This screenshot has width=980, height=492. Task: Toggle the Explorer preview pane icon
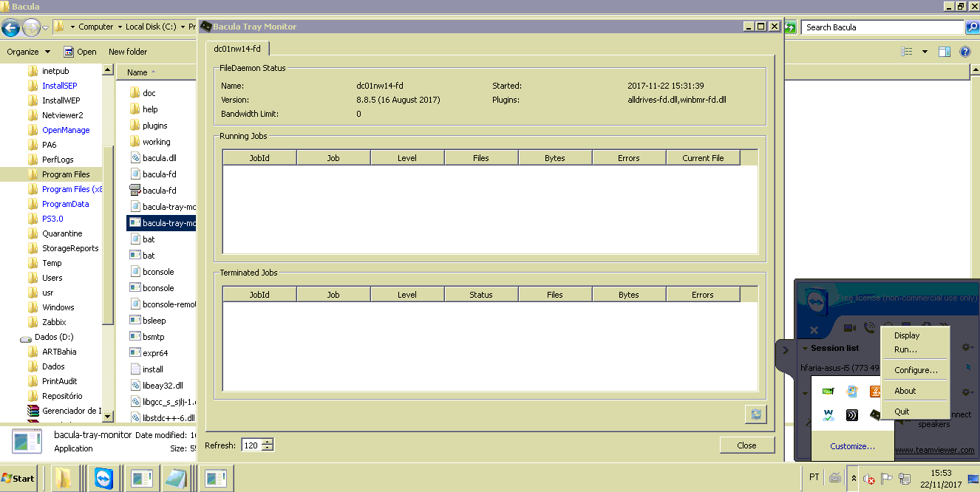click(945, 52)
